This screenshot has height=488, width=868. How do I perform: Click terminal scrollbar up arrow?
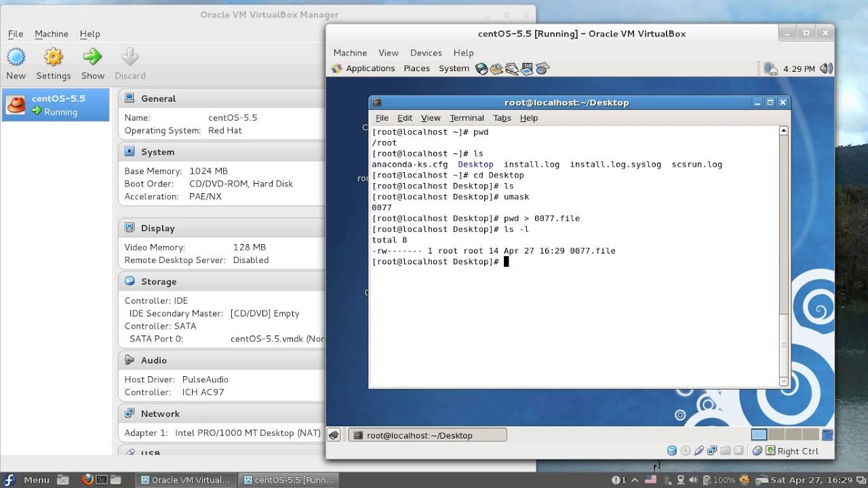(784, 130)
